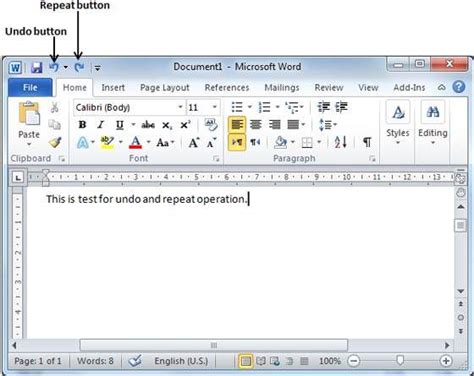Open the References tab
Screen dimensions: 474x376
point(227,87)
